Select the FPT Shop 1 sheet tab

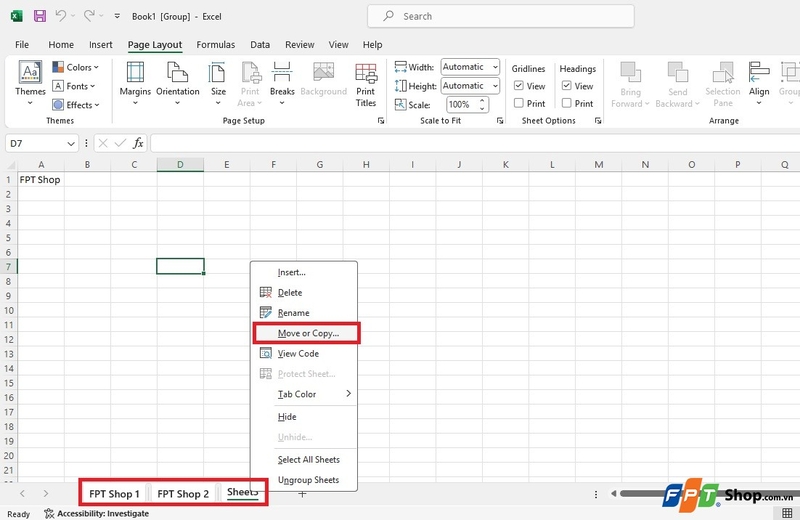point(114,494)
